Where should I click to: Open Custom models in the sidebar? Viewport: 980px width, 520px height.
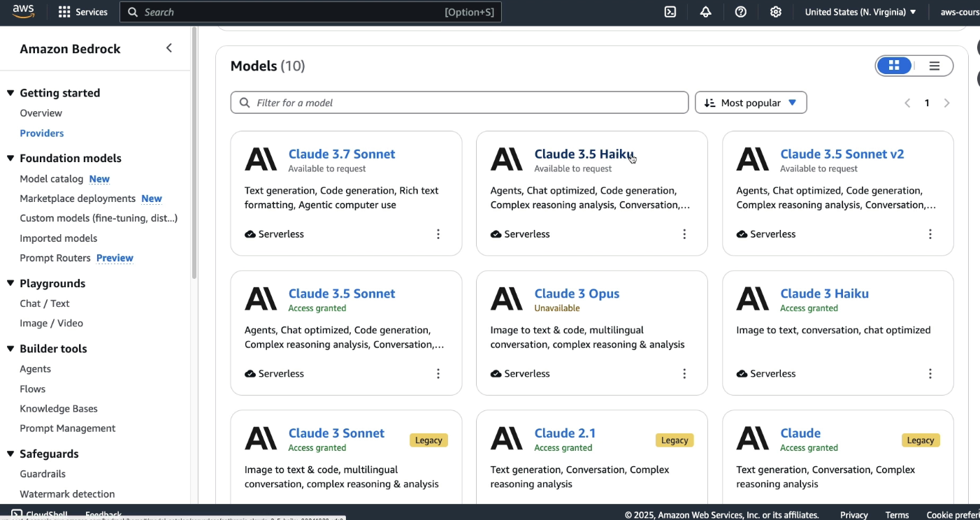pos(99,218)
